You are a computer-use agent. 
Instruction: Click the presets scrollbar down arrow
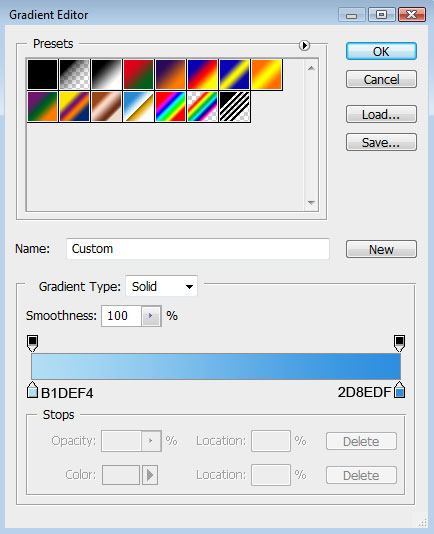(x=311, y=203)
